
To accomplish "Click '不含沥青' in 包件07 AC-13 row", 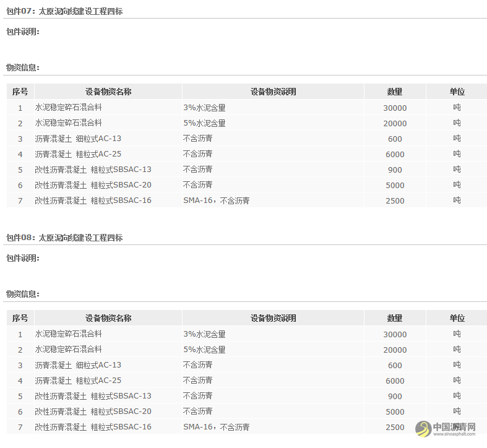I will click(198, 139).
